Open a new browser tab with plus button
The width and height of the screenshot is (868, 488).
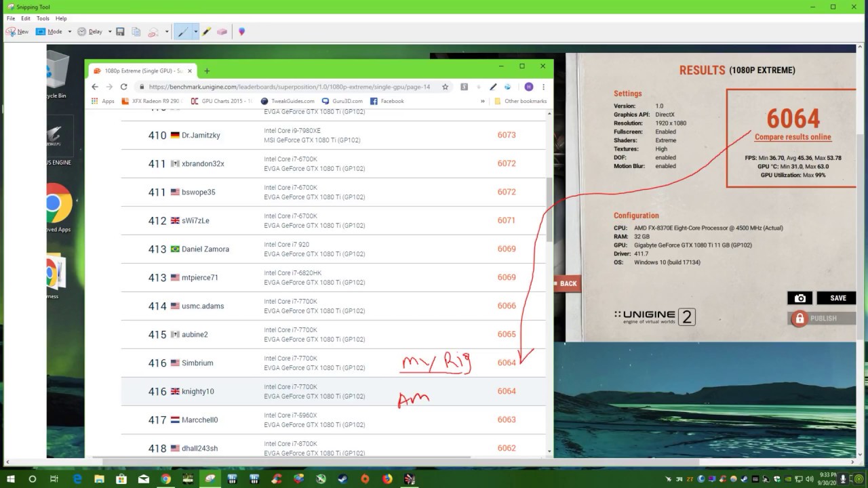pyautogui.click(x=207, y=70)
